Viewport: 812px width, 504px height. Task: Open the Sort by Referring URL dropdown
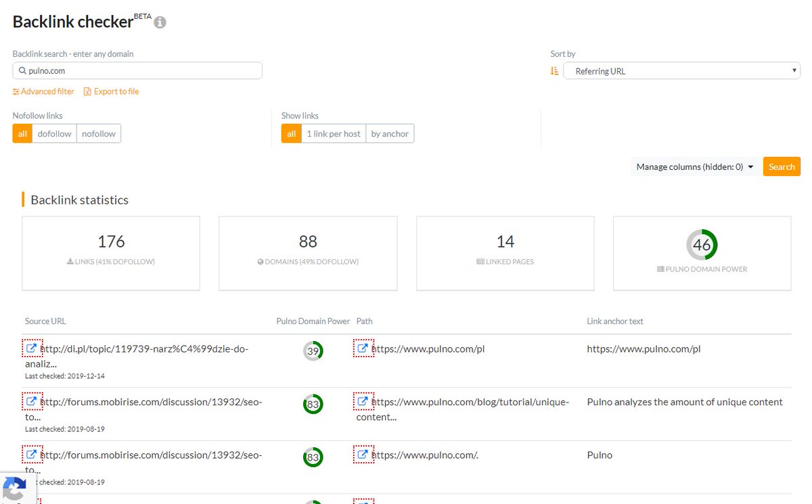pyautogui.click(x=681, y=71)
